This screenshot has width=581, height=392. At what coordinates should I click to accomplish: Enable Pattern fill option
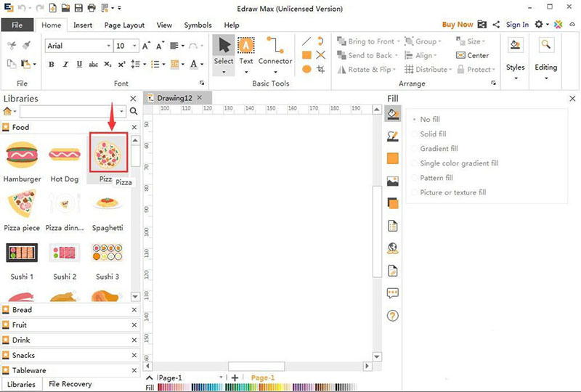(x=436, y=178)
